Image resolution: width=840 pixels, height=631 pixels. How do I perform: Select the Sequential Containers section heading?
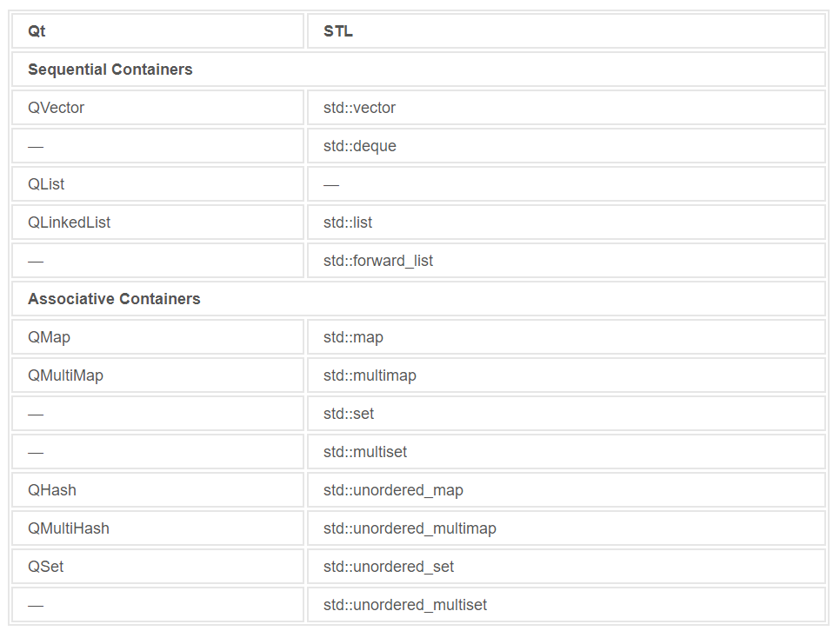click(x=110, y=70)
